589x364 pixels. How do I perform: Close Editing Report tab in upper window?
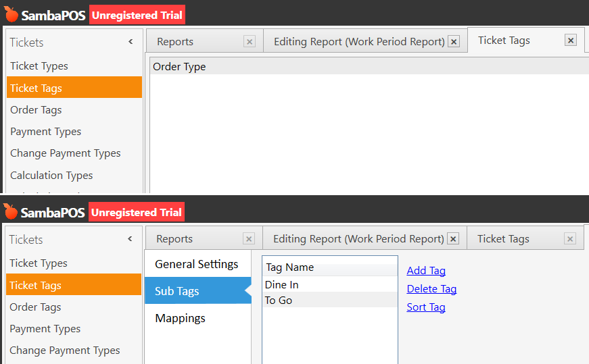(454, 41)
